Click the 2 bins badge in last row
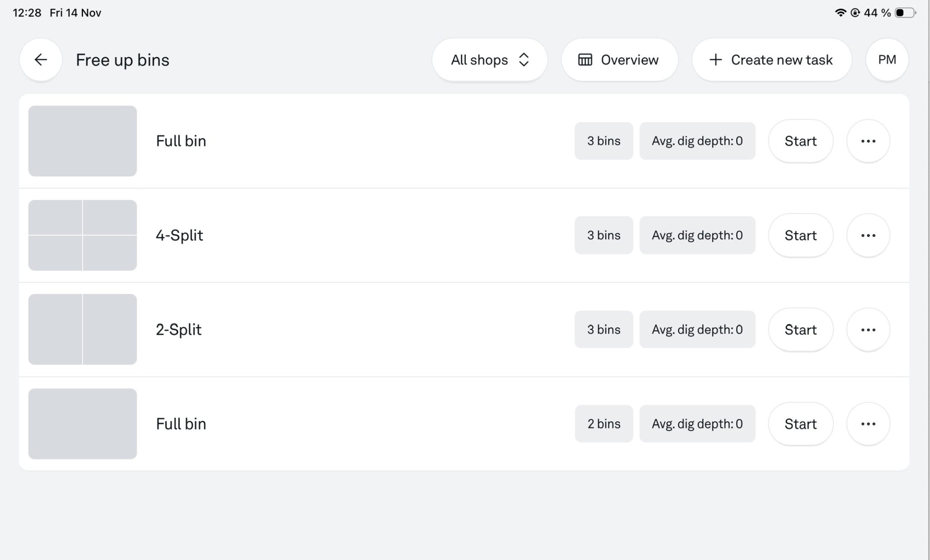This screenshot has width=930, height=560. pos(603,424)
